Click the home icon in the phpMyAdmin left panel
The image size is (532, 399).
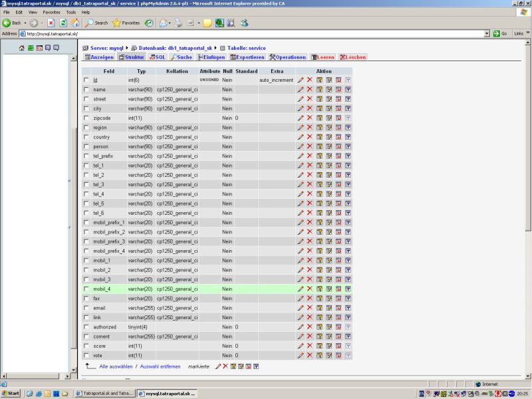coord(22,48)
